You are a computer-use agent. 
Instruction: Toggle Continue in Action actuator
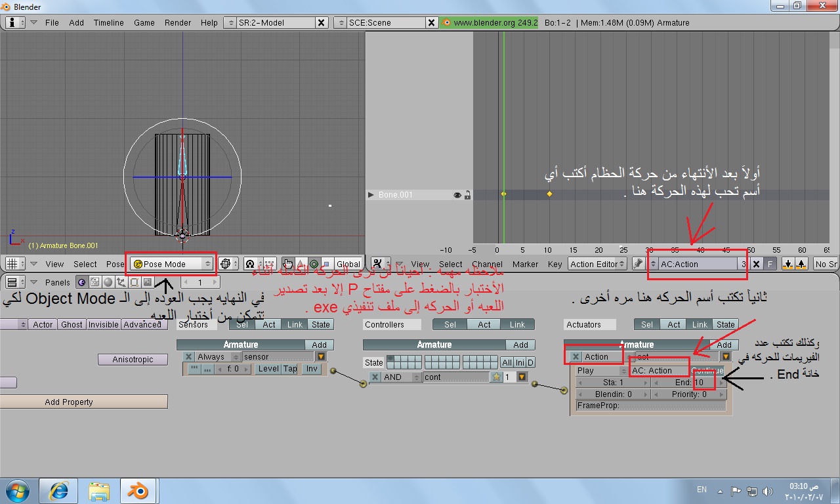(708, 371)
